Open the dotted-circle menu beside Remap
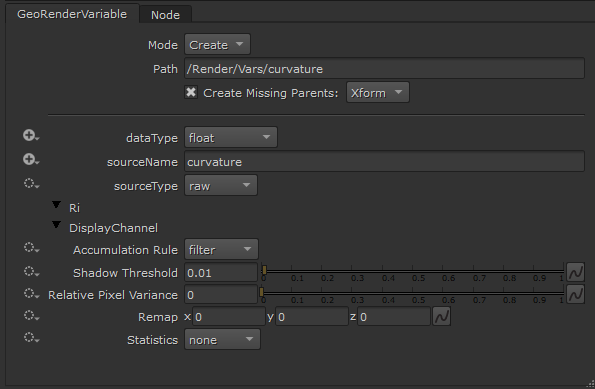The image size is (595, 389). (x=31, y=316)
